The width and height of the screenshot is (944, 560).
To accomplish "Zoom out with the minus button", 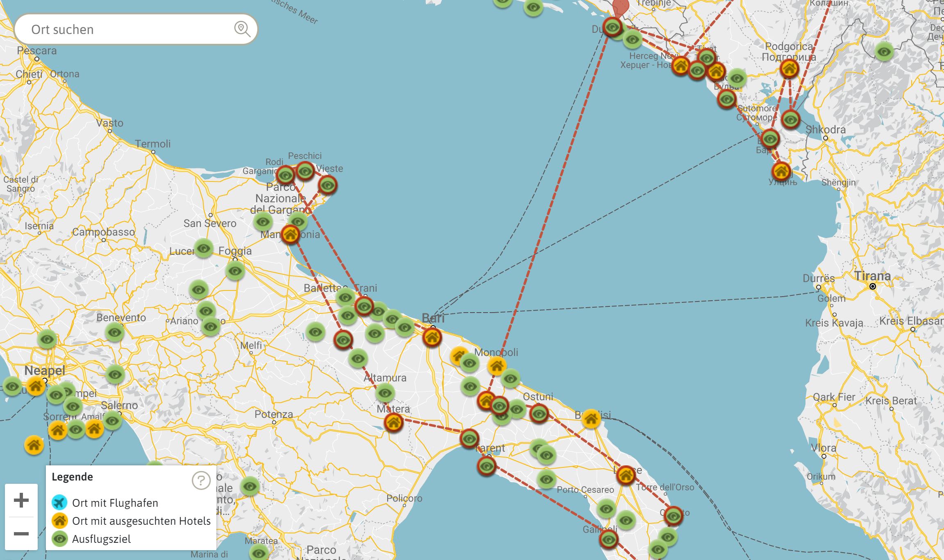I will 21,533.
